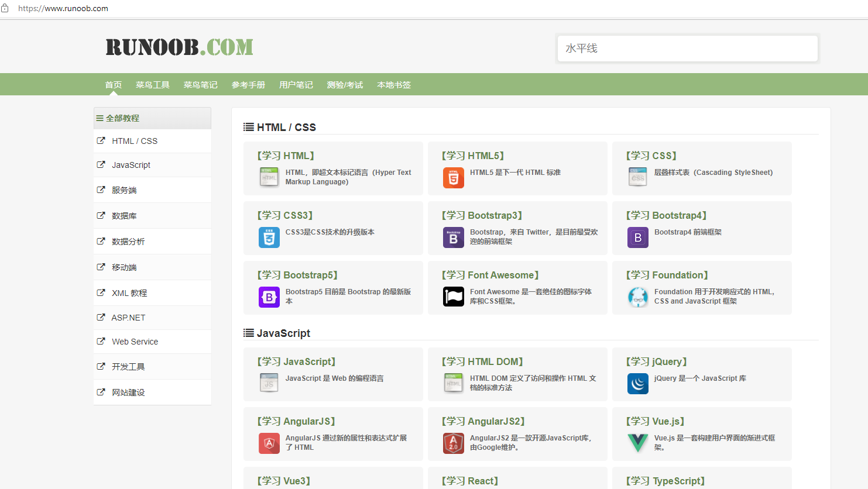
Task: Click the external-link icon beside 开发工具
Action: [x=101, y=366]
